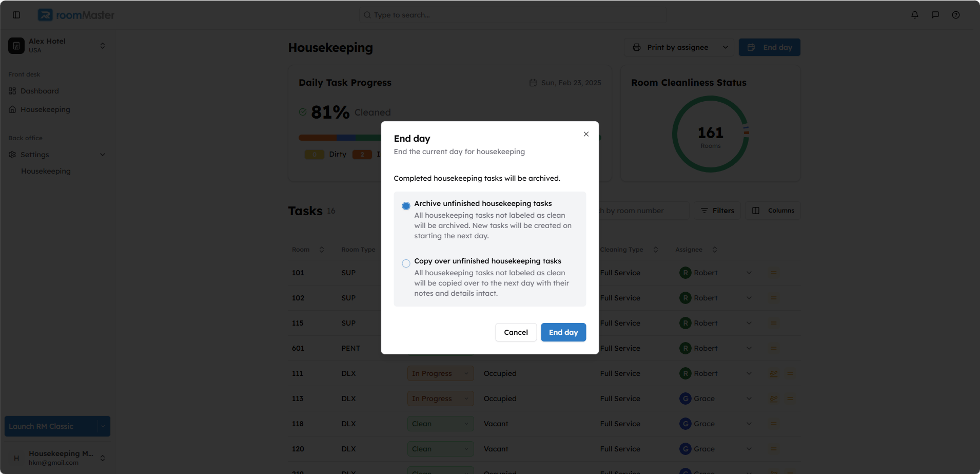
Task: Sort by Room column arrows
Action: point(322,250)
